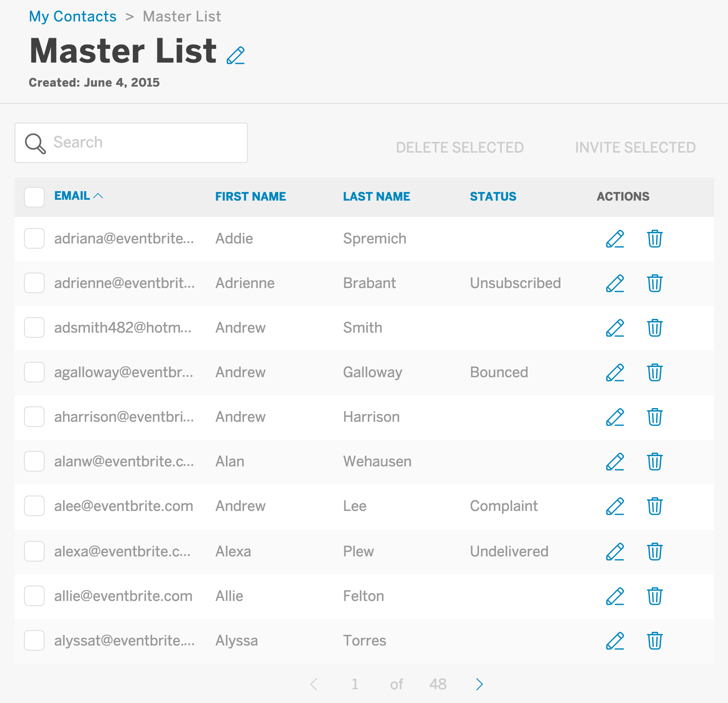Viewport: 728px width, 703px height.
Task: Open My Contacts breadcrumb link
Action: tap(72, 17)
